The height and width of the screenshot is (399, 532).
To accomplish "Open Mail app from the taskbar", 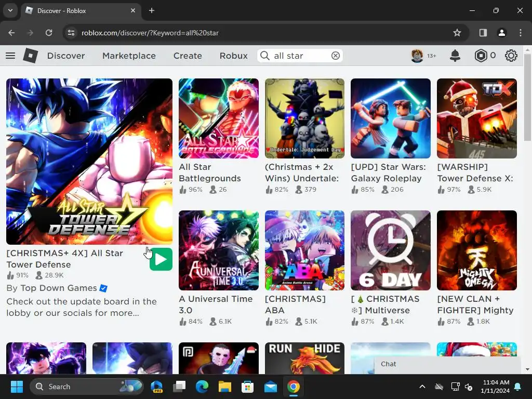I will pyautogui.click(x=270, y=387).
